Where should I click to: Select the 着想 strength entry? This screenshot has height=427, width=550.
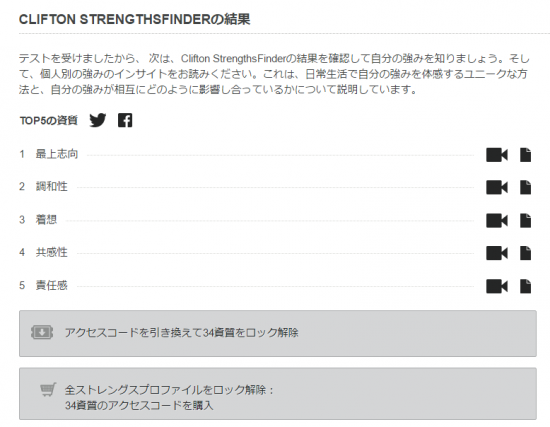(x=46, y=220)
